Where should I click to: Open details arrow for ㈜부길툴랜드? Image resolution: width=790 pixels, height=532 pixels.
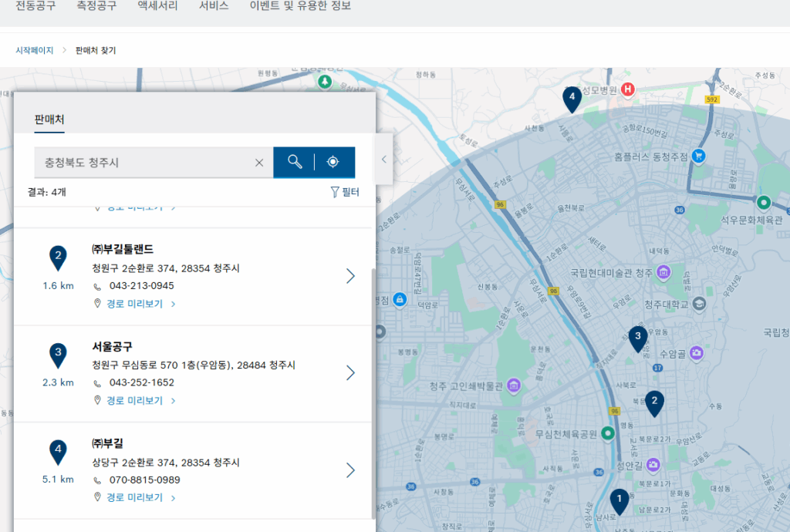pyautogui.click(x=351, y=276)
